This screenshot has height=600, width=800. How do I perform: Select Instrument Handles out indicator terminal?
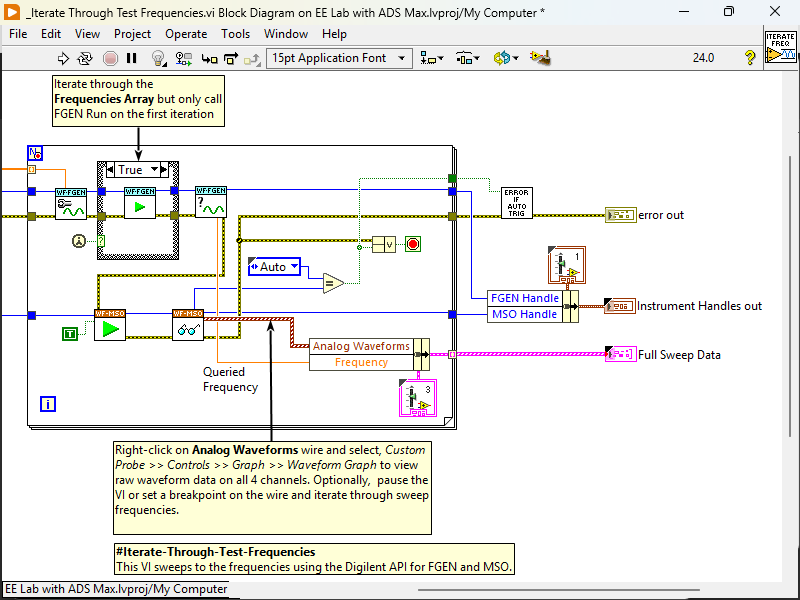point(620,306)
